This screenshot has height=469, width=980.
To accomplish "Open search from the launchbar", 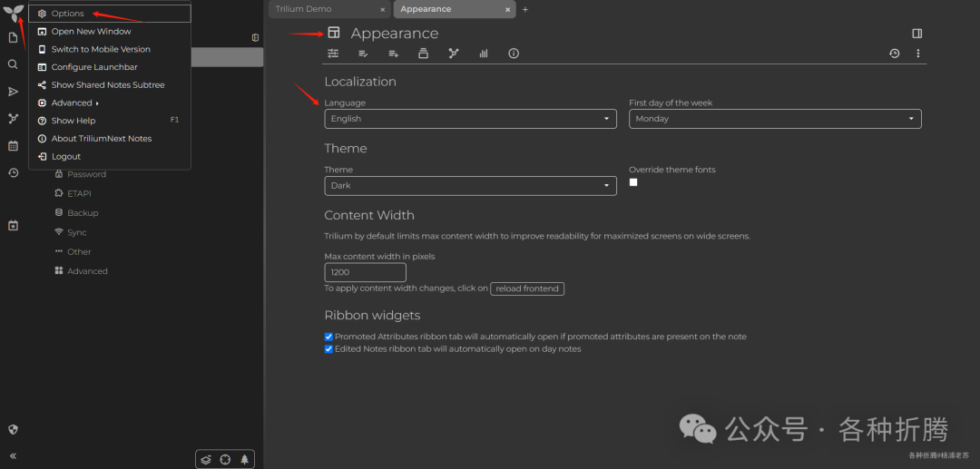I will click(13, 64).
